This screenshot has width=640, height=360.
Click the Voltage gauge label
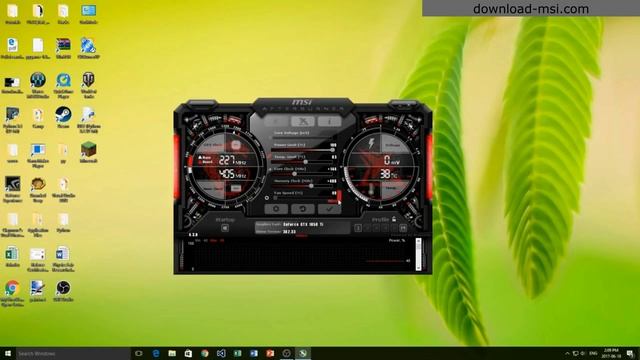point(393,145)
